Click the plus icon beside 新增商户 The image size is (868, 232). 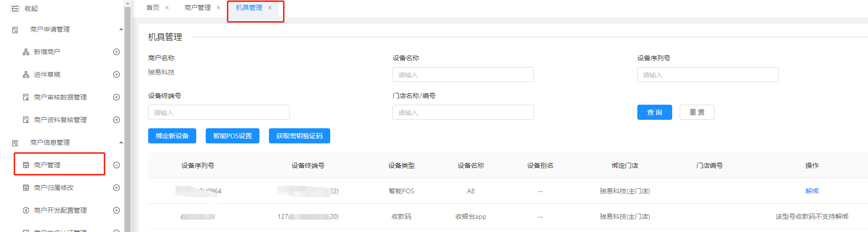pos(117,52)
